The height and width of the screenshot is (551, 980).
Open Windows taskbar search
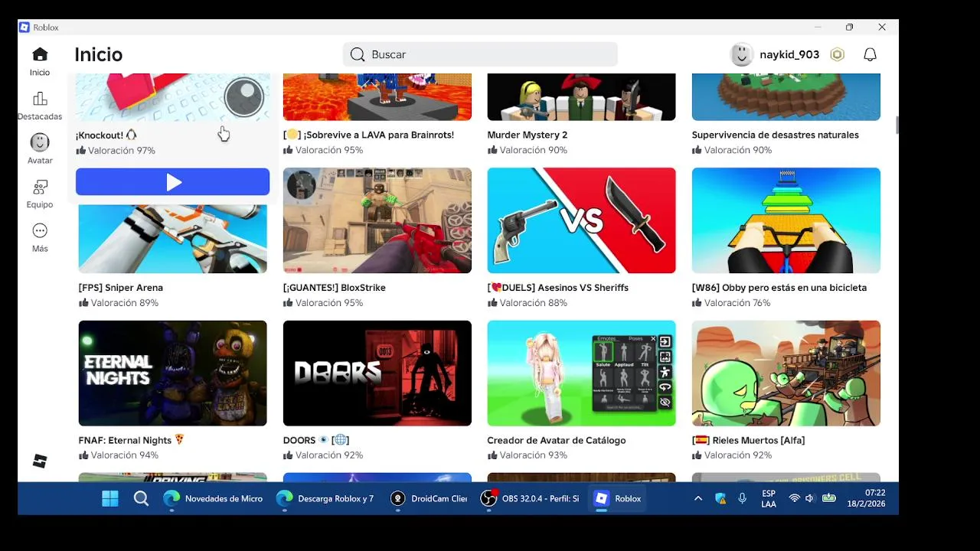[141, 499]
